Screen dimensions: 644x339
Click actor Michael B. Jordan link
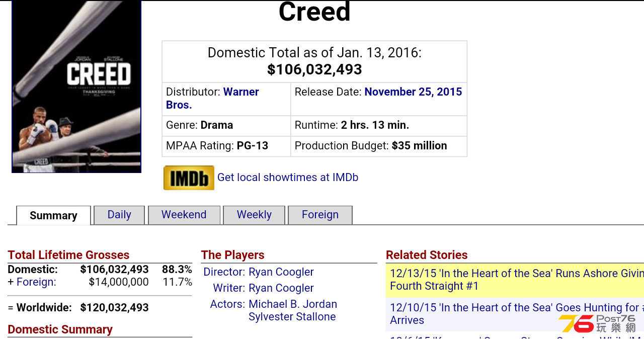tap(293, 304)
